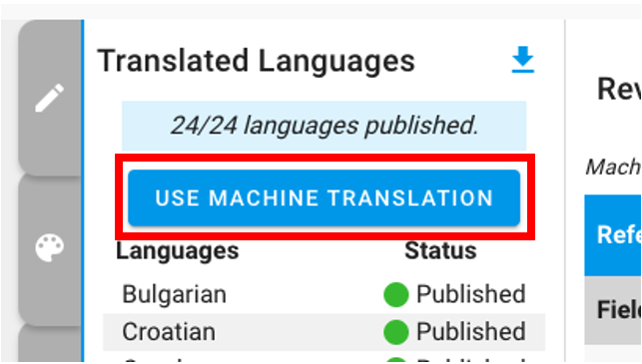Image resolution: width=642 pixels, height=364 pixels.
Task: Click the italic Mach… text on right
Action: coord(613,167)
